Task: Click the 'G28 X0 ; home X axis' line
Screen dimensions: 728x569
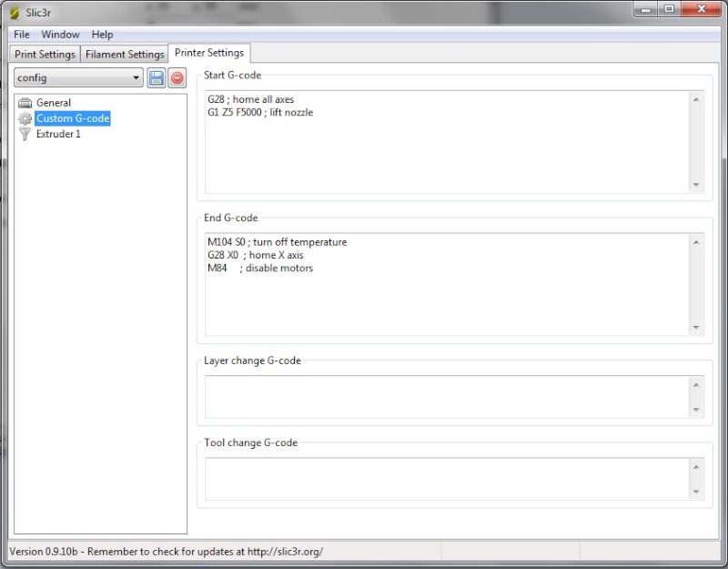Action: tap(256, 255)
